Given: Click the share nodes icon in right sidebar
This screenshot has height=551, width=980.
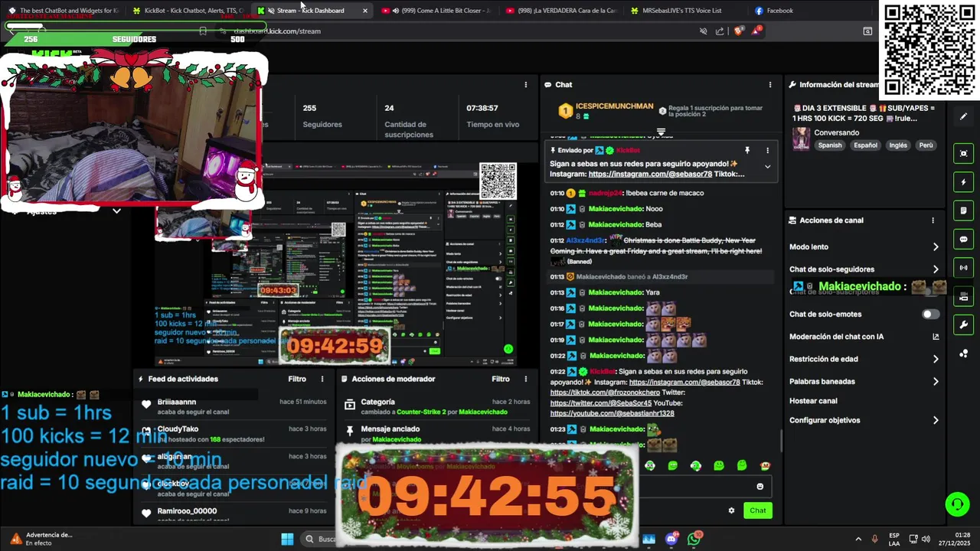Looking at the screenshot, I should pyautogui.click(x=964, y=354).
